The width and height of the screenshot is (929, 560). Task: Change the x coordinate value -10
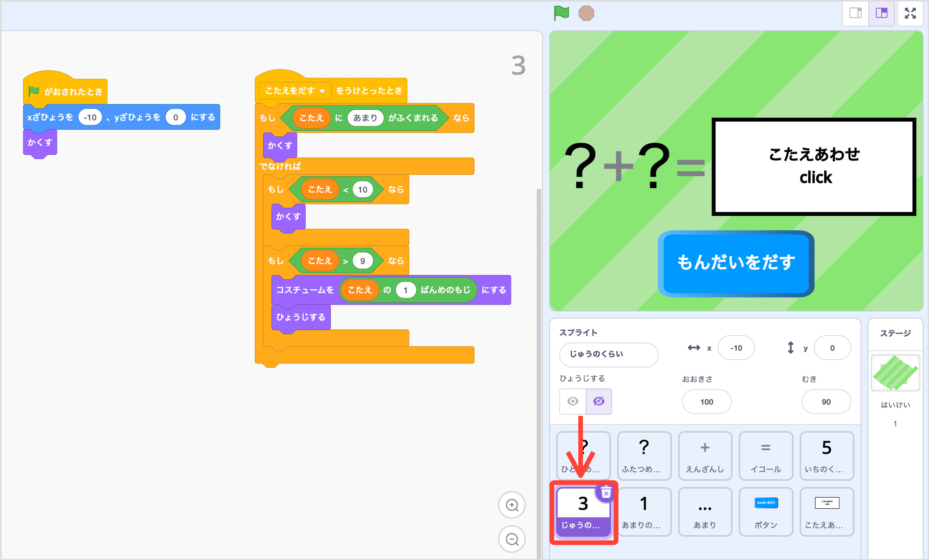pos(736,348)
